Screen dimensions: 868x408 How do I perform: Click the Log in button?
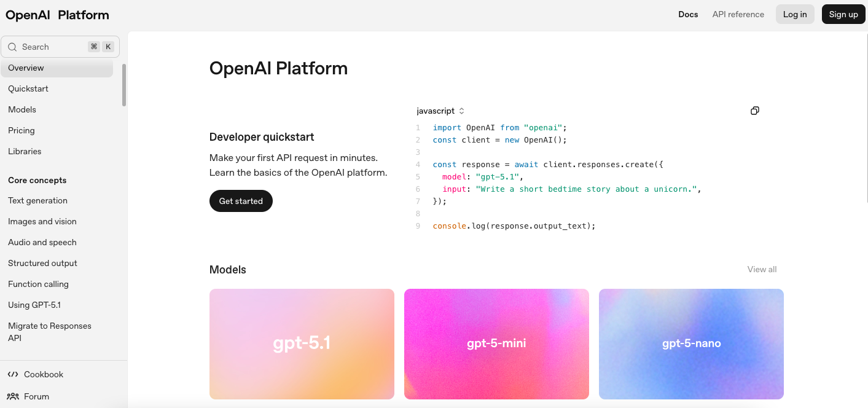(794, 14)
